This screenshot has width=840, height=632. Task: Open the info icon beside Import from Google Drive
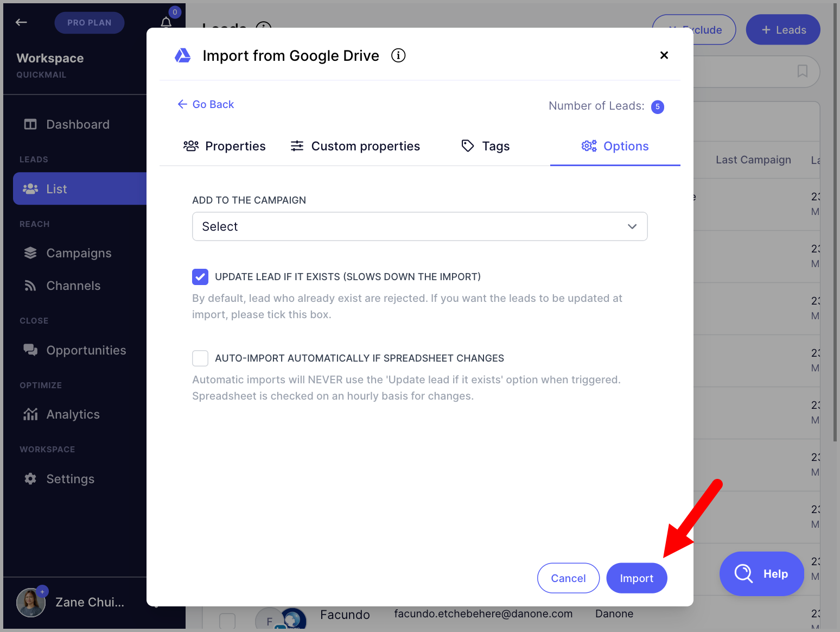click(x=398, y=55)
